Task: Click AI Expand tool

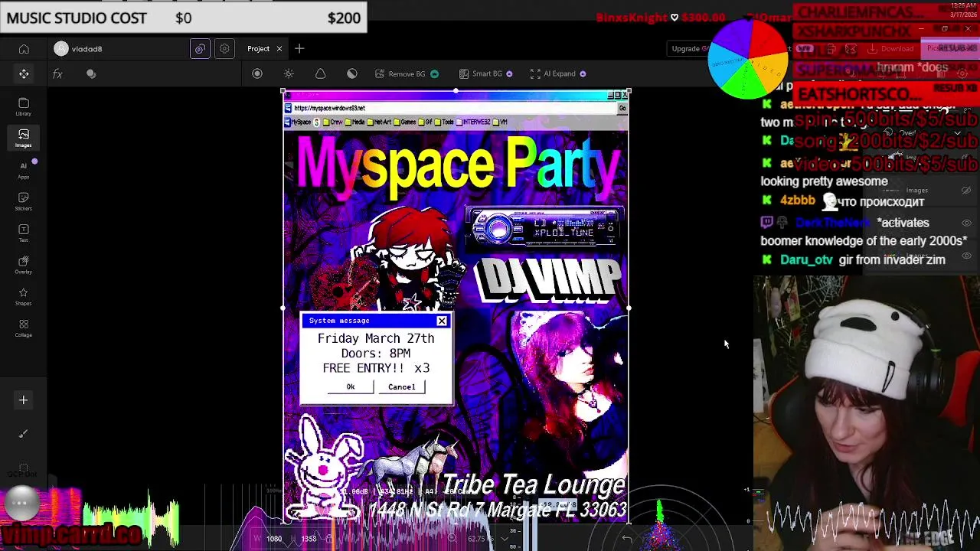Action: point(558,73)
